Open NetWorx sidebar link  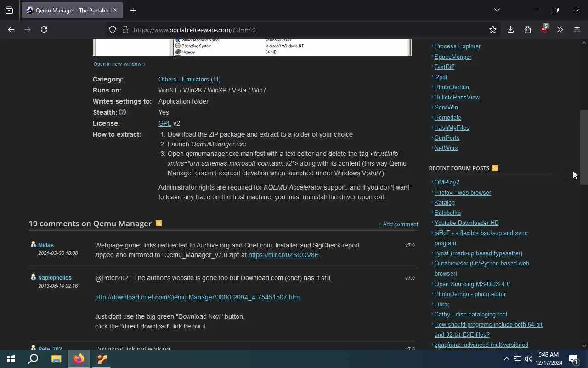[446, 148]
